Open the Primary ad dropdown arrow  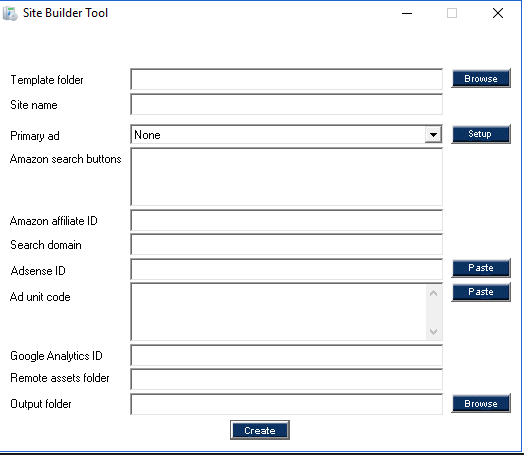pyautogui.click(x=433, y=135)
